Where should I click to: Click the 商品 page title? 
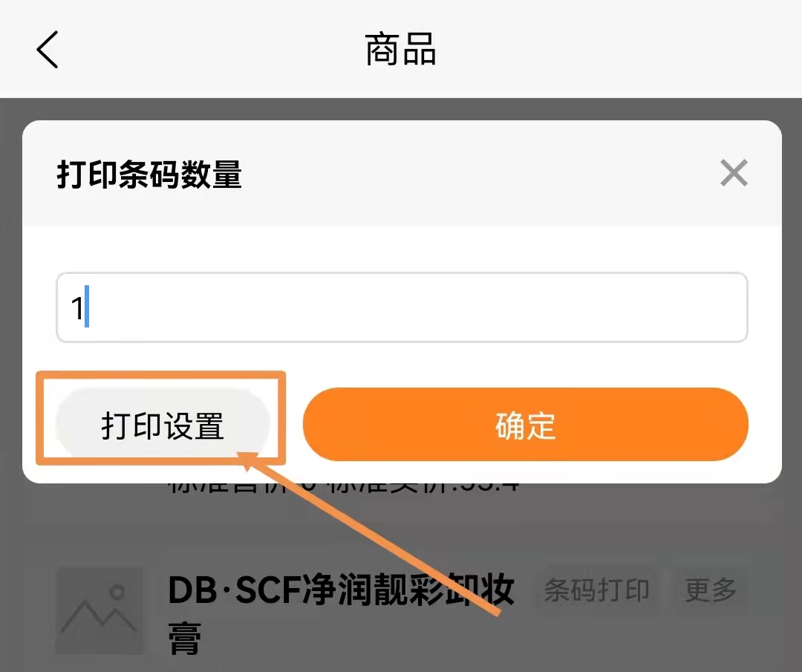(x=400, y=49)
